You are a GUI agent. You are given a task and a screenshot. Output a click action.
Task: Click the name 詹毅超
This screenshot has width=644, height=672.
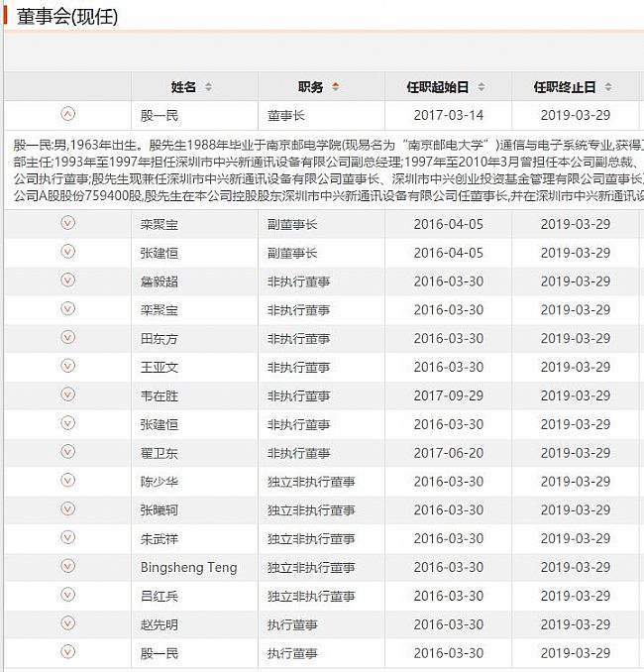(159, 282)
